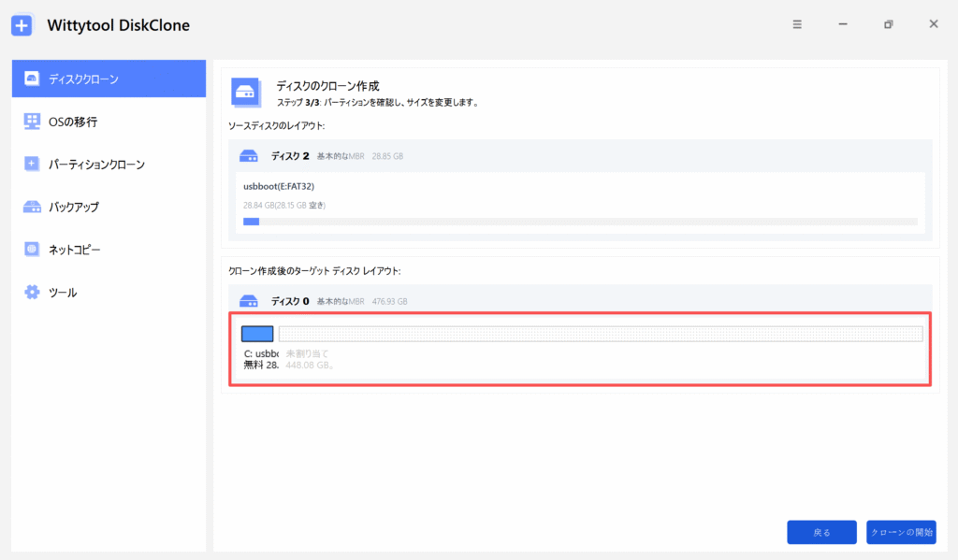Click the 28.84 GB free space text
This screenshot has width=958, height=560.
click(284, 205)
